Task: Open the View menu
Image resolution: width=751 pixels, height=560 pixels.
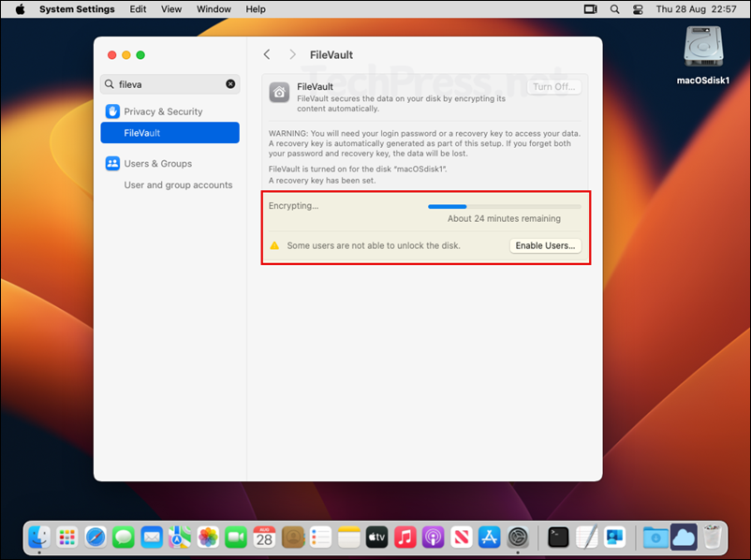Action: coord(171,9)
